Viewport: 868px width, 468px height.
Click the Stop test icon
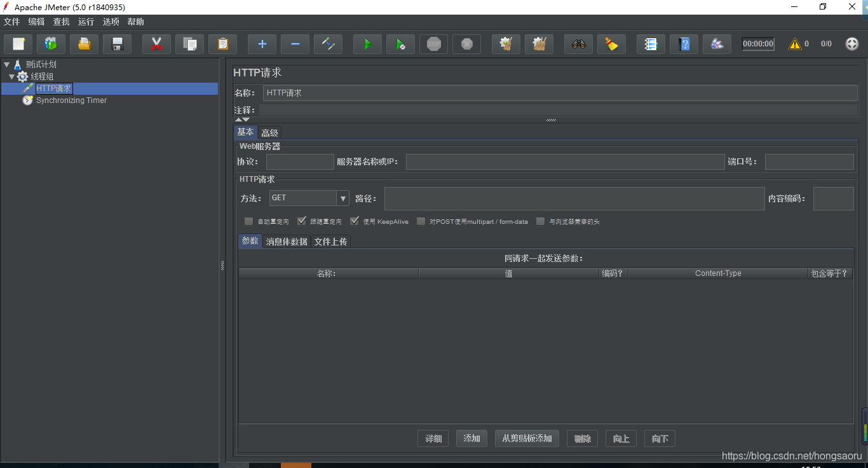click(434, 44)
